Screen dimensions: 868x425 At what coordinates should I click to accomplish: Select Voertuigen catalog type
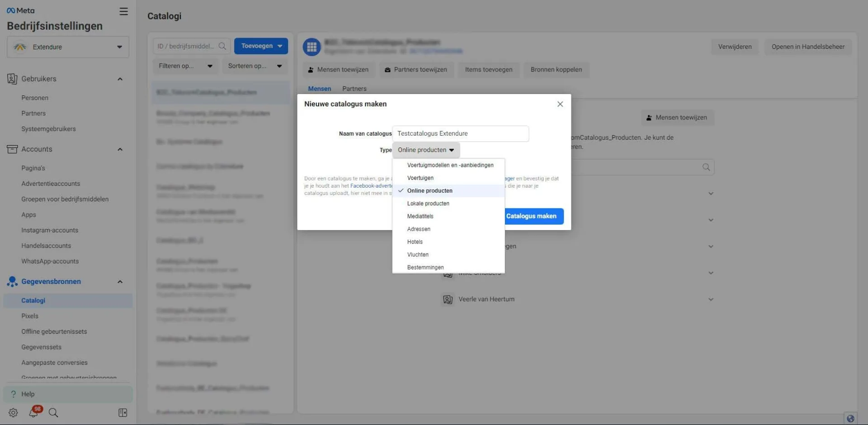[448, 178]
